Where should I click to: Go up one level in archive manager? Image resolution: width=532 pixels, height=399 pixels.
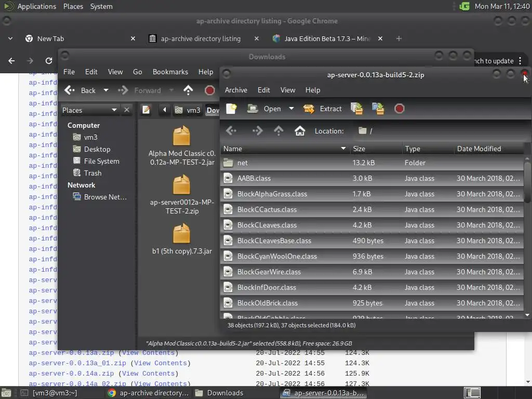pyautogui.click(x=278, y=130)
